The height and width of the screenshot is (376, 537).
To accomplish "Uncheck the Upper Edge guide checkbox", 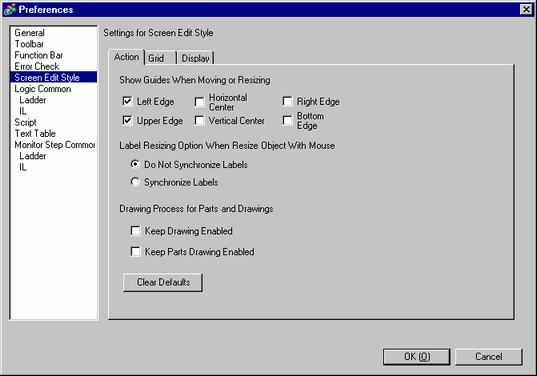I will tap(127, 120).
